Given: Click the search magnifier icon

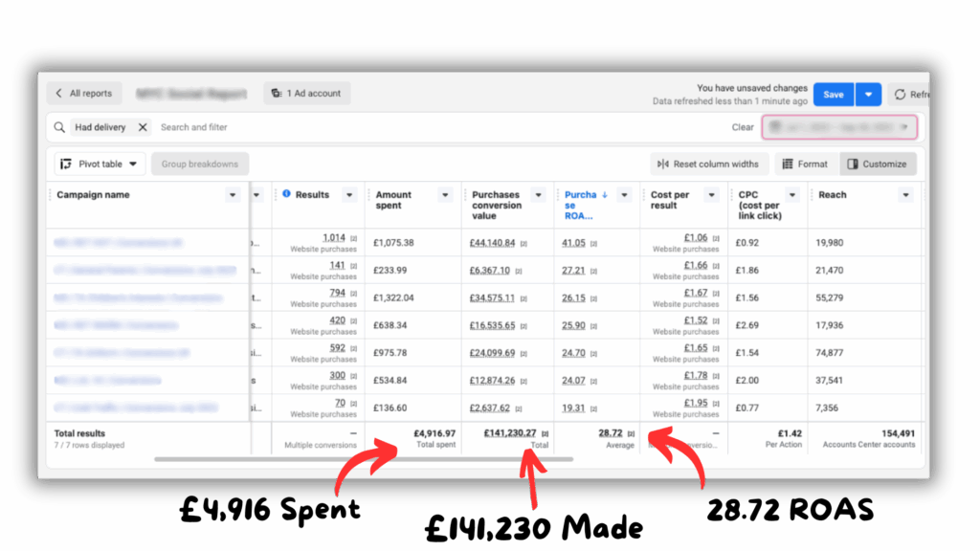Looking at the screenshot, I should (x=59, y=127).
